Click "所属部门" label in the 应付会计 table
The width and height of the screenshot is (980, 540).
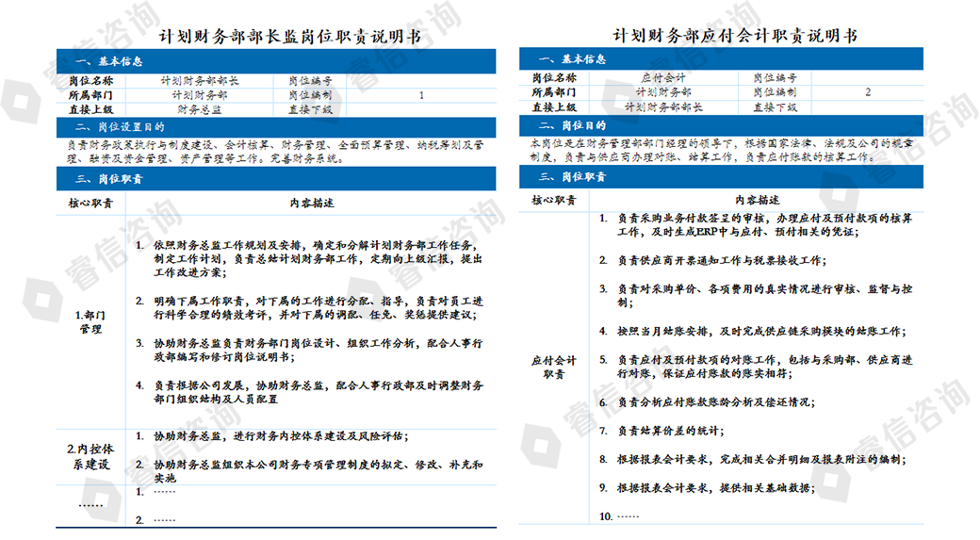click(554, 91)
